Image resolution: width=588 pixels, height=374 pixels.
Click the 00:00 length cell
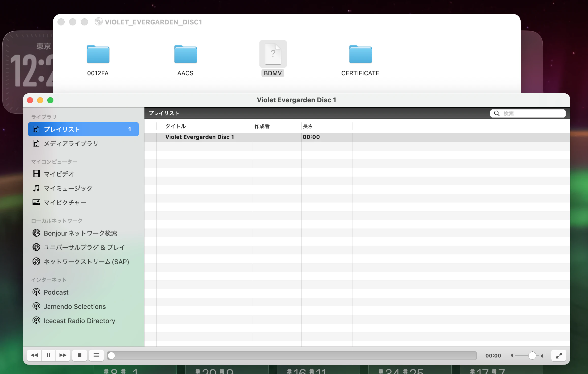click(311, 137)
